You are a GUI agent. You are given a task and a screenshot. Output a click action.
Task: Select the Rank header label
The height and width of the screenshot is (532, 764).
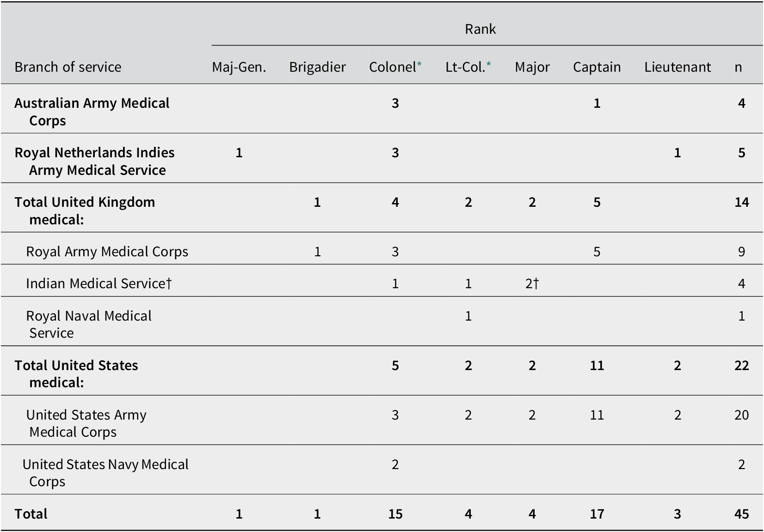click(480, 29)
